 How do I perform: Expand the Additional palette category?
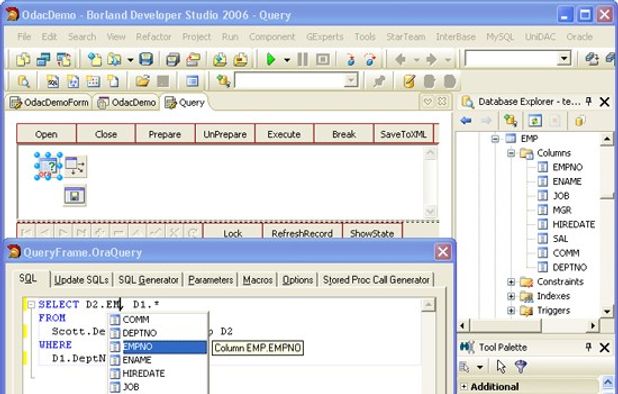[x=464, y=387]
